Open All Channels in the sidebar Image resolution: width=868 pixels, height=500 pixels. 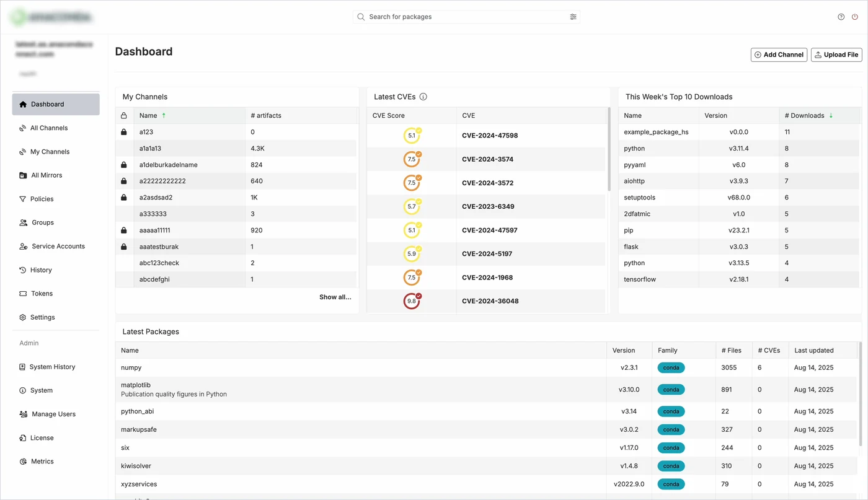(x=56, y=128)
